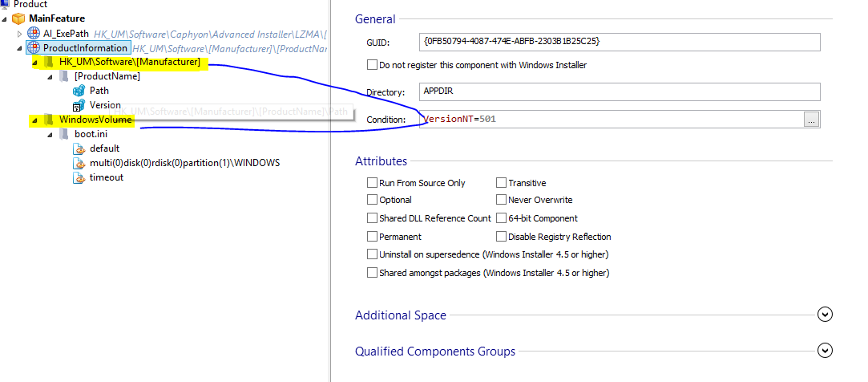Viewport: 868px width, 382px height.
Task: Click the Version registry value icon
Action: point(79,105)
